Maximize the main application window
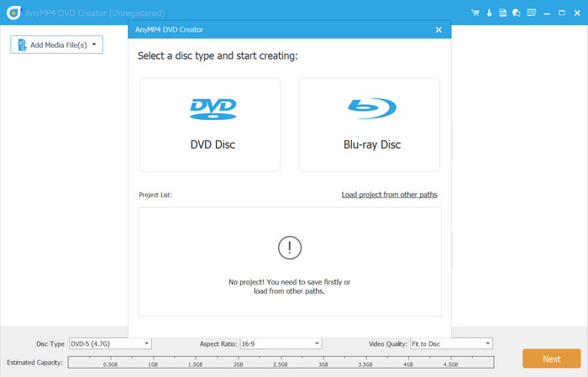Viewport: 588px width, 377px height. coord(562,13)
